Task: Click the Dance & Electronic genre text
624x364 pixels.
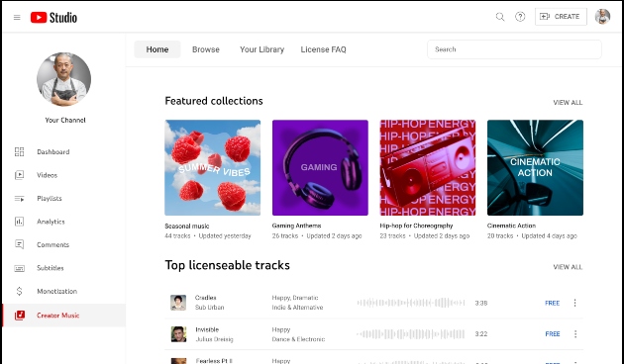Action: click(x=298, y=339)
